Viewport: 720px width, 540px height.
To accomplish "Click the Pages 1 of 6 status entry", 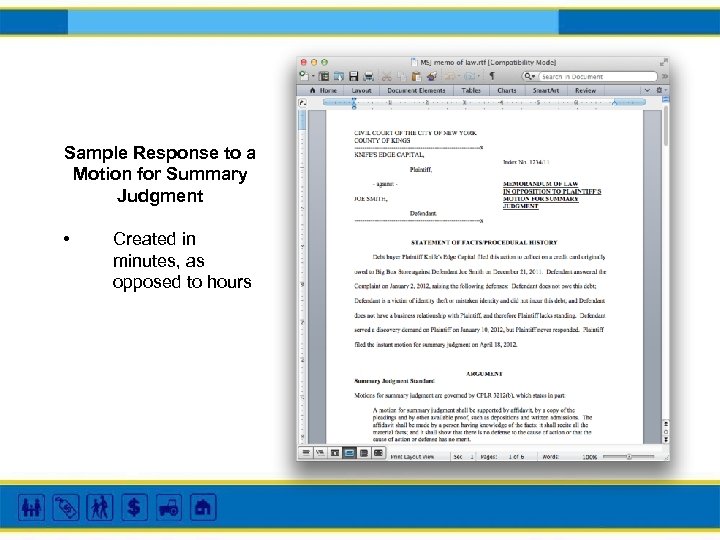I will tap(502, 457).
